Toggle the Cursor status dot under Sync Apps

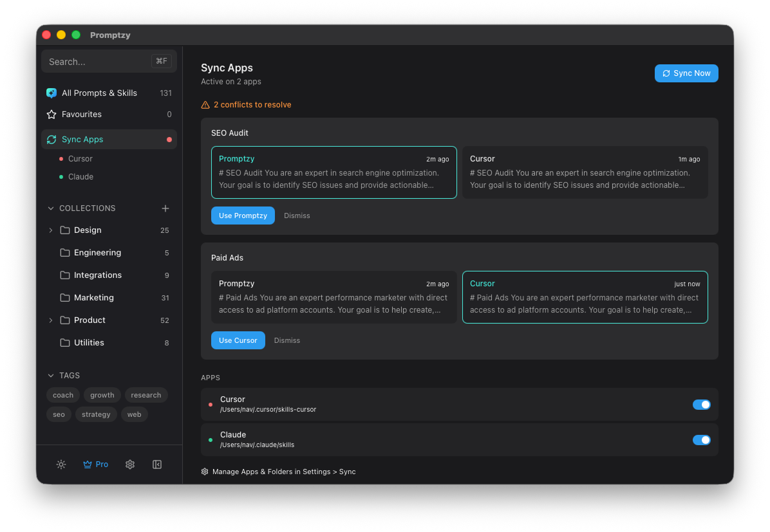(62, 158)
